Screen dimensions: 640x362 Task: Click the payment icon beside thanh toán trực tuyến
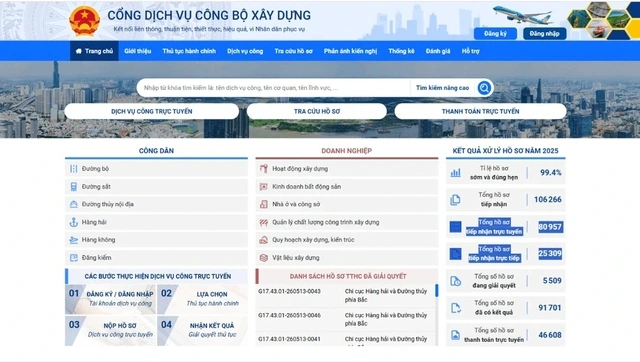(455, 335)
